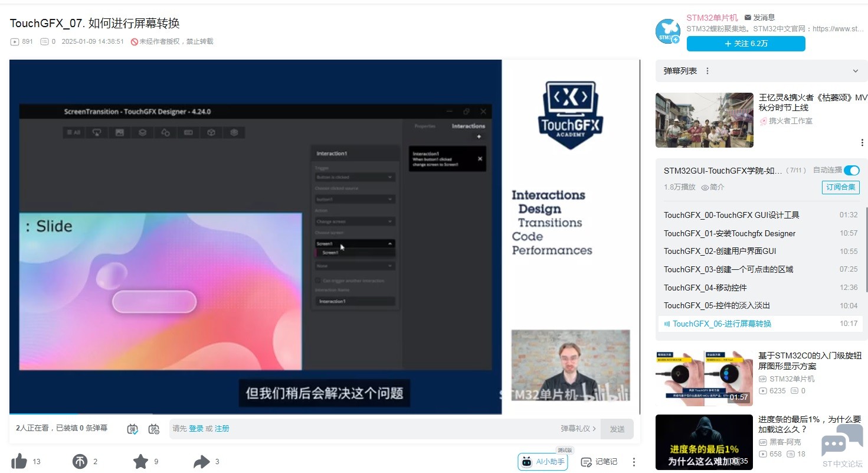Image resolution: width=868 pixels, height=473 pixels.
Task: Click the STM32单片机 uploader avatar
Action: pyautogui.click(x=668, y=31)
